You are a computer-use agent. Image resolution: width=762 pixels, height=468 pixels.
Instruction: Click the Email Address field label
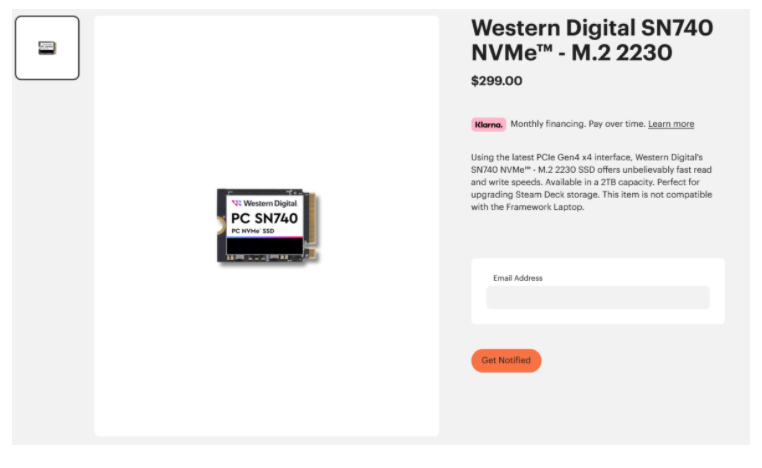(518, 278)
